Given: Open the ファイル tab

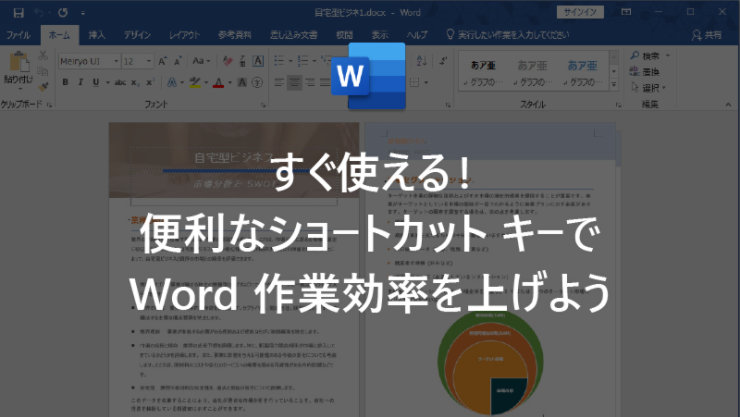Looking at the screenshot, I should point(18,35).
